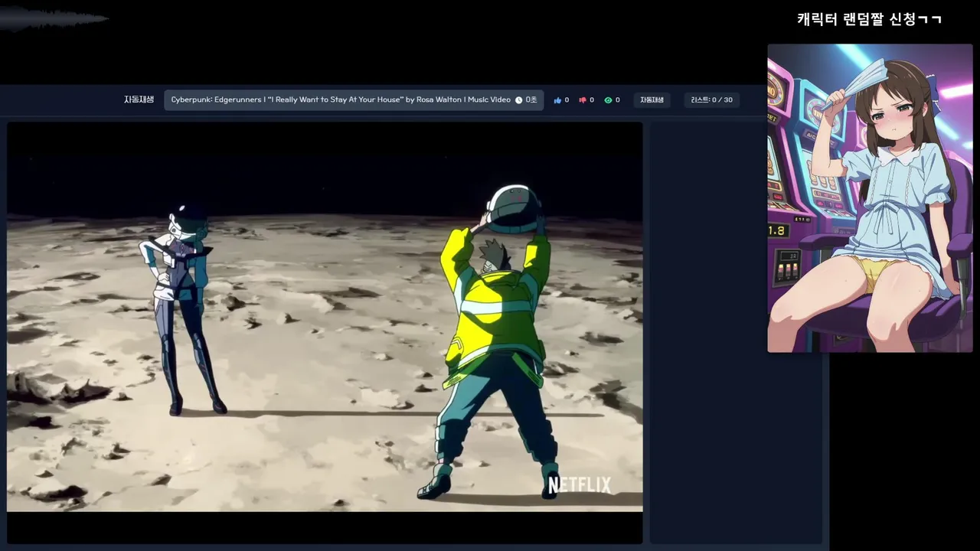Click the thumbs-up like icon
This screenshot has width=980, height=551.
557,100
